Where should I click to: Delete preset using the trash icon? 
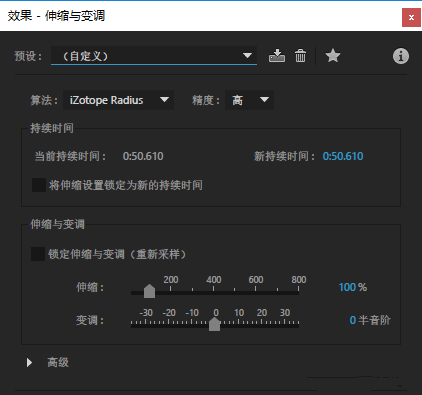[x=300, y=56]
